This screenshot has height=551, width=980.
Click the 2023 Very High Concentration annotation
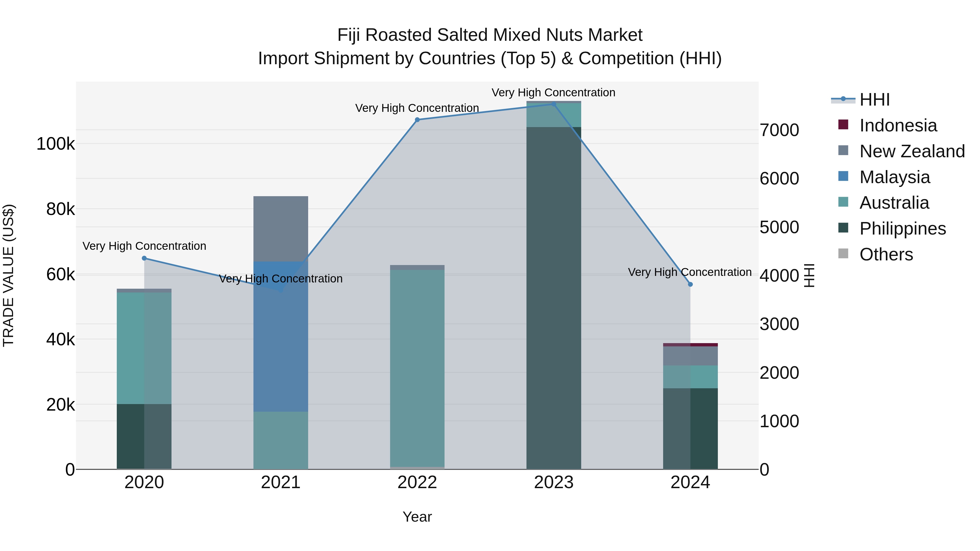coord(553,93)
